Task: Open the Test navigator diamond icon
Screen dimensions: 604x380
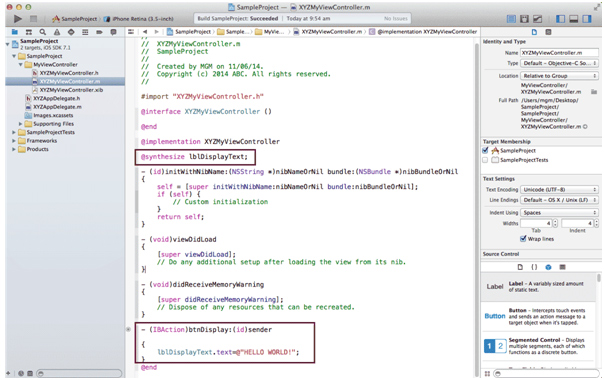Action: (71, 32)
